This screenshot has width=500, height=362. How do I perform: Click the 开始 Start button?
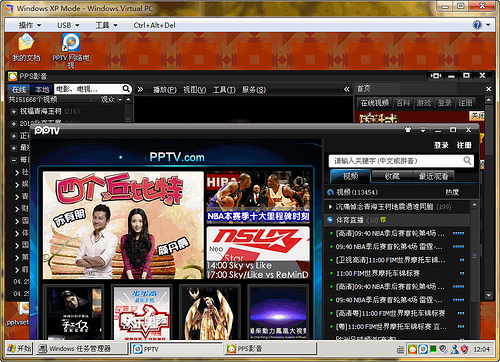pos(20,349)
